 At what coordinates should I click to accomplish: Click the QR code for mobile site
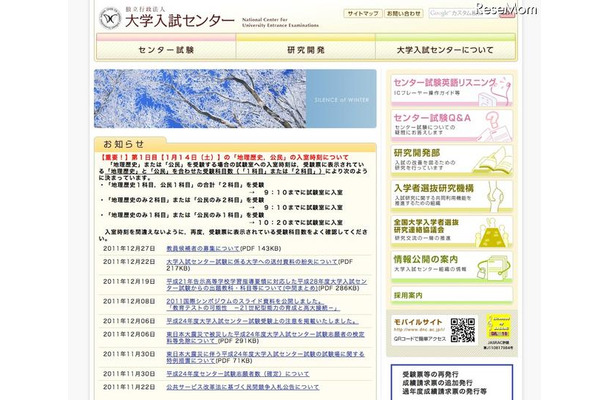463,329
